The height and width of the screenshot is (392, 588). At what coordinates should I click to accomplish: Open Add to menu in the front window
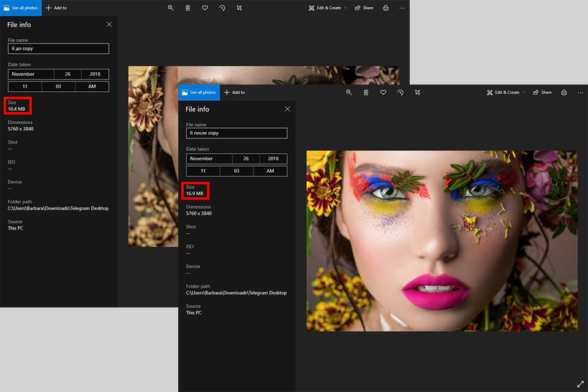pos(235,92)
